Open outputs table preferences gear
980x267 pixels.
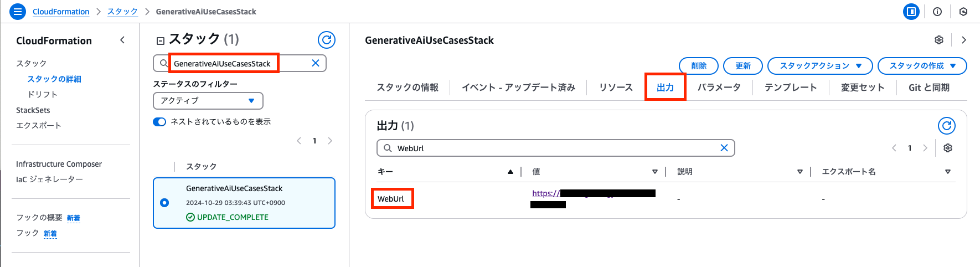[x=948, y=148]
